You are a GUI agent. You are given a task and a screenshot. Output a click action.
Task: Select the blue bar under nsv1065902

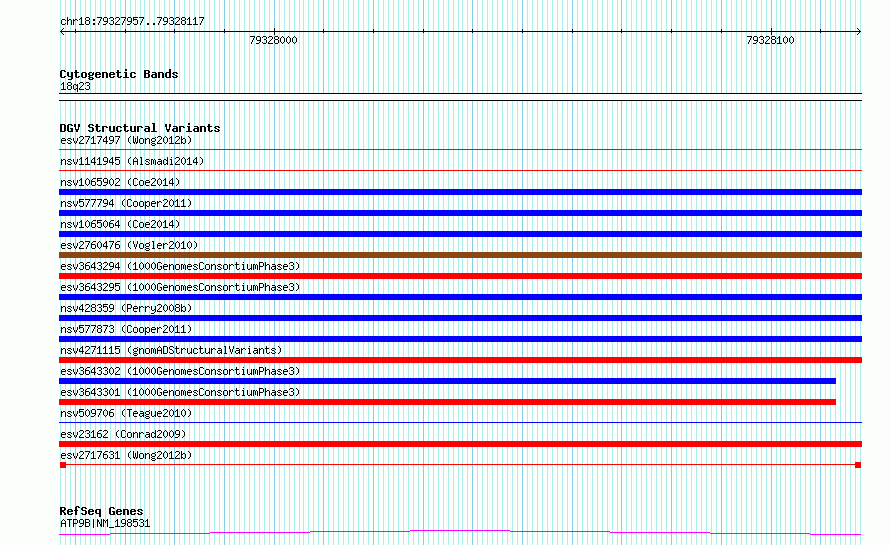[x=460, y=192]
